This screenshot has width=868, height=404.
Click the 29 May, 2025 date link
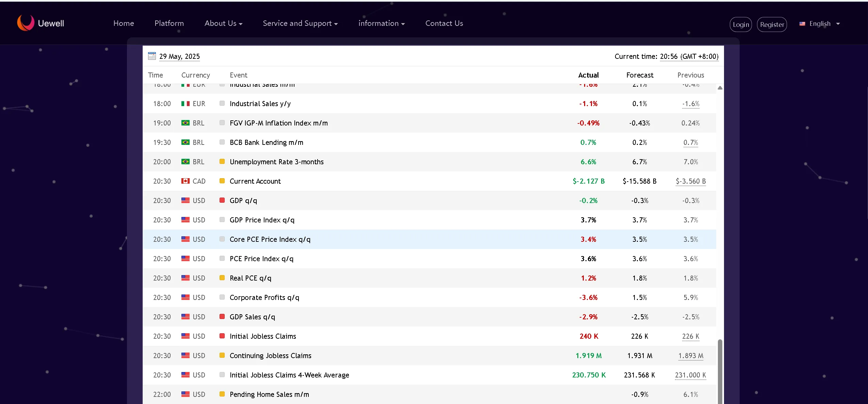[179, 56]
